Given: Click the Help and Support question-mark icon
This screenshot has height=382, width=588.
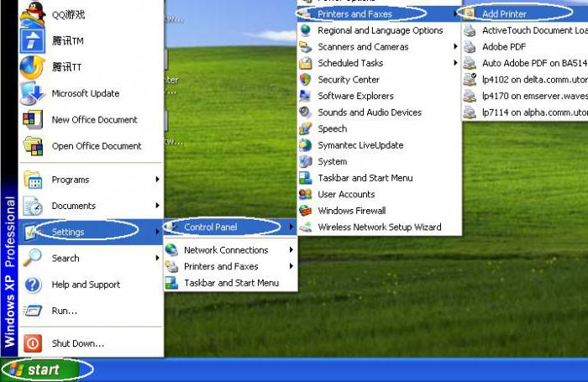Looking at the screenshot, I should coord(33,285).
